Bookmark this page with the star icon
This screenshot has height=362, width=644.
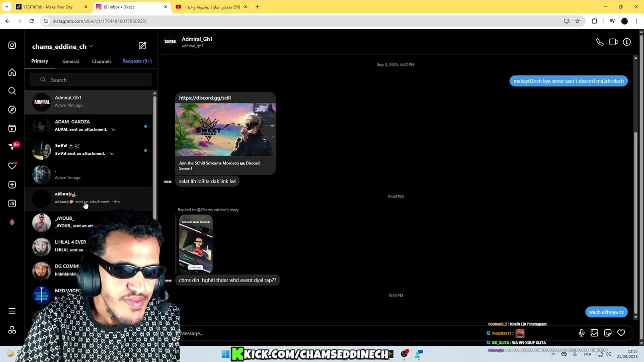click(578, 21)
